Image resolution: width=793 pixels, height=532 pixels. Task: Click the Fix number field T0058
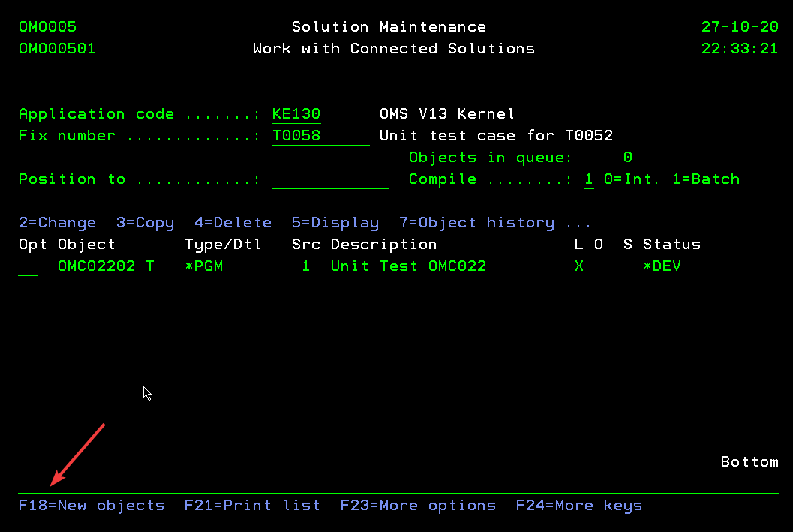tap(320, 136)
